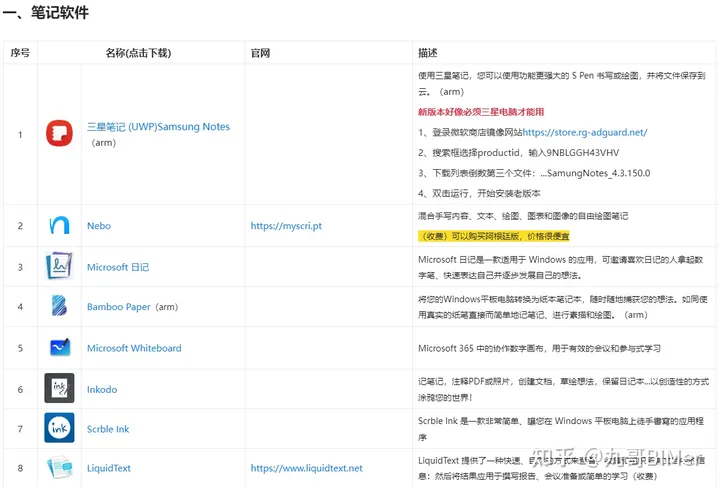Click row number 6 cell

click(20, 389)
